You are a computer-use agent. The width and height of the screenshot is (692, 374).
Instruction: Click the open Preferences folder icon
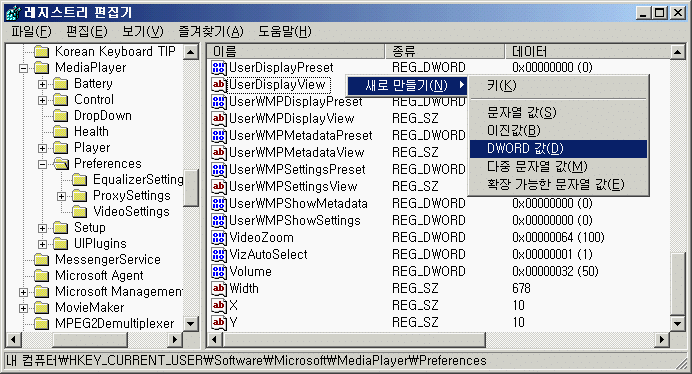[61, 164]
